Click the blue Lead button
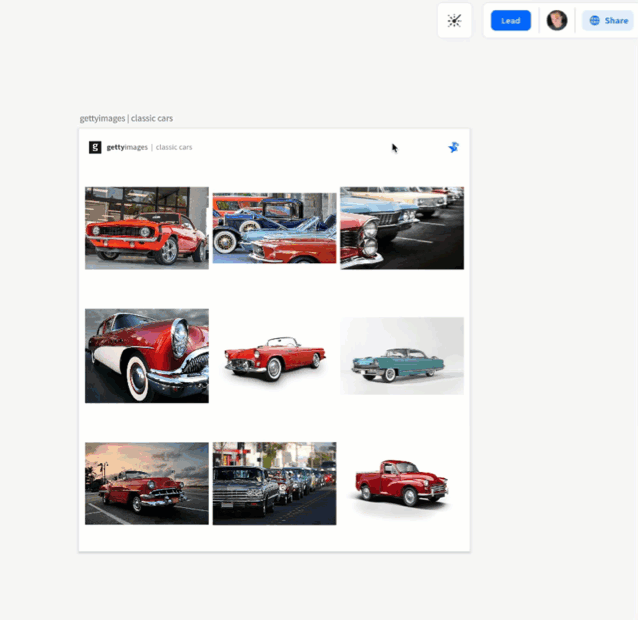Screen dimensions: 638x620 (x=510, y=20)
